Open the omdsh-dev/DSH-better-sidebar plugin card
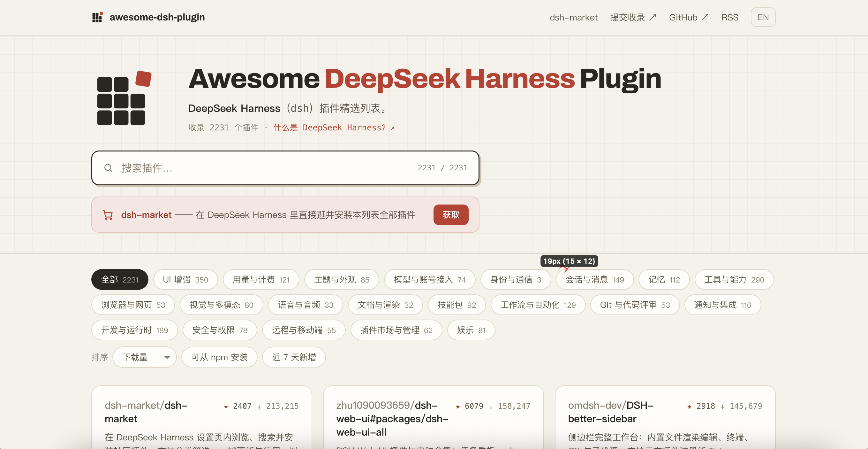The image size is (868, 449). 665,417
